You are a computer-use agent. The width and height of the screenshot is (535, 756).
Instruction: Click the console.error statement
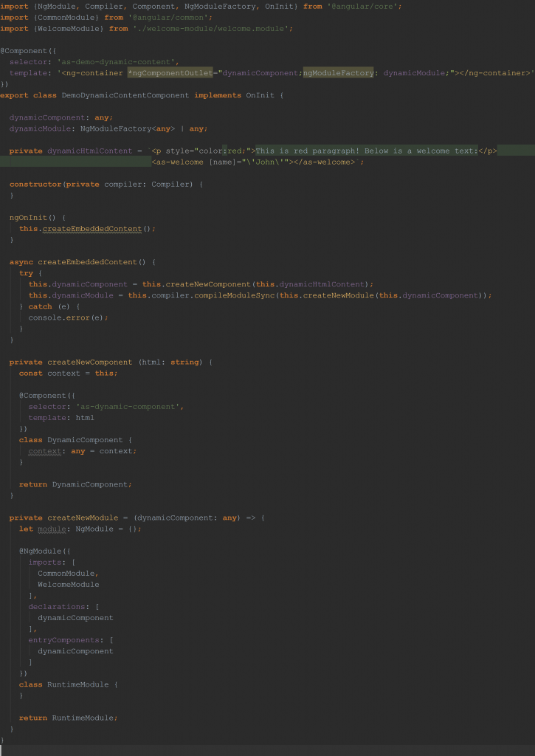click(68, 317)
